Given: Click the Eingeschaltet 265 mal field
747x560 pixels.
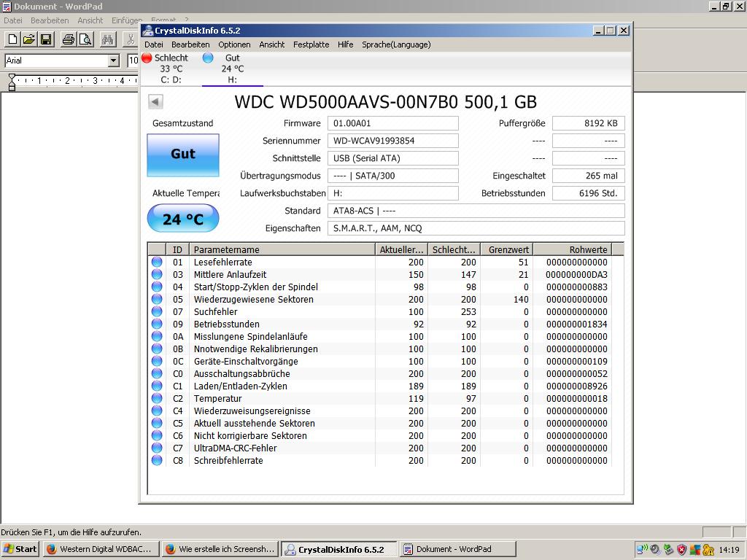Looking at the screenshot, I should click(x=589, y=176).
